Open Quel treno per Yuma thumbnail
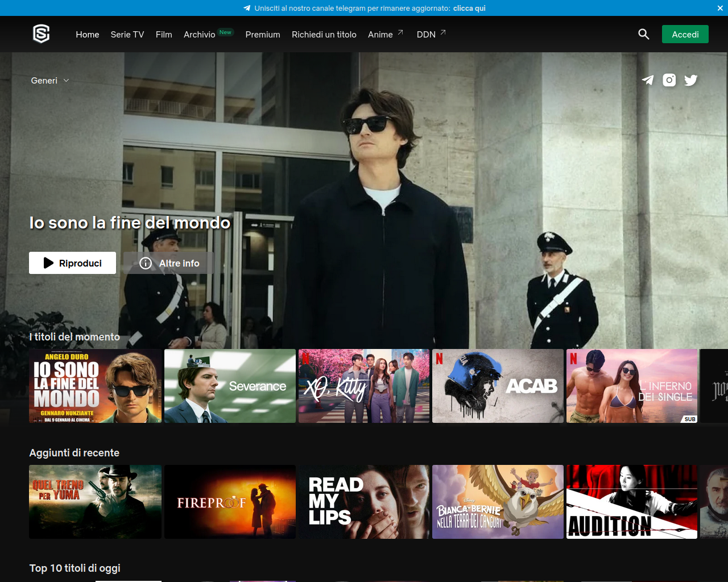This screenshot has width=728, height=582. (x=95, y=502)
